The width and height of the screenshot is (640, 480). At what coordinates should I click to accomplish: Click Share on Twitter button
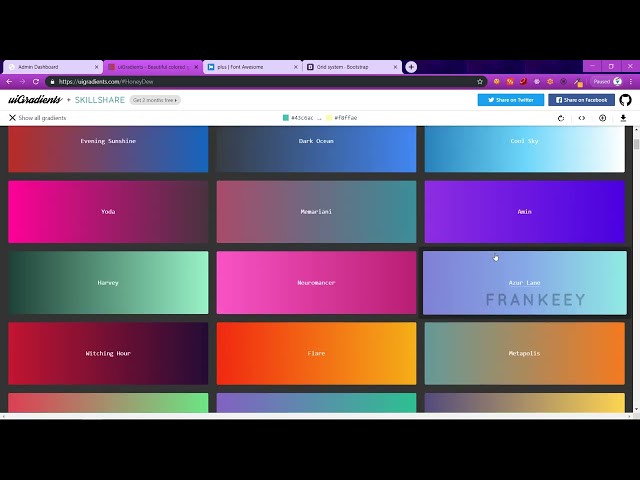tap(511, 100)
